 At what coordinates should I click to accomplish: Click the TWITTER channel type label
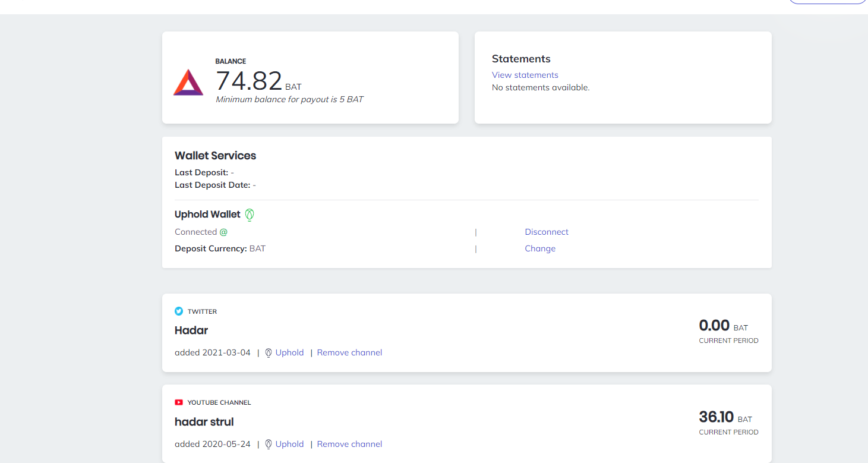pos(202,311)
